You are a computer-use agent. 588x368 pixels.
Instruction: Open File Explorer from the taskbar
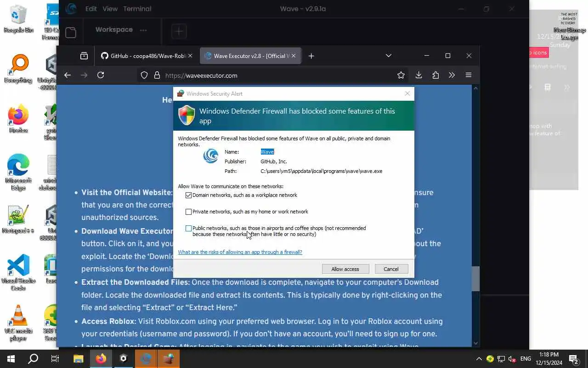click(78, 359)
